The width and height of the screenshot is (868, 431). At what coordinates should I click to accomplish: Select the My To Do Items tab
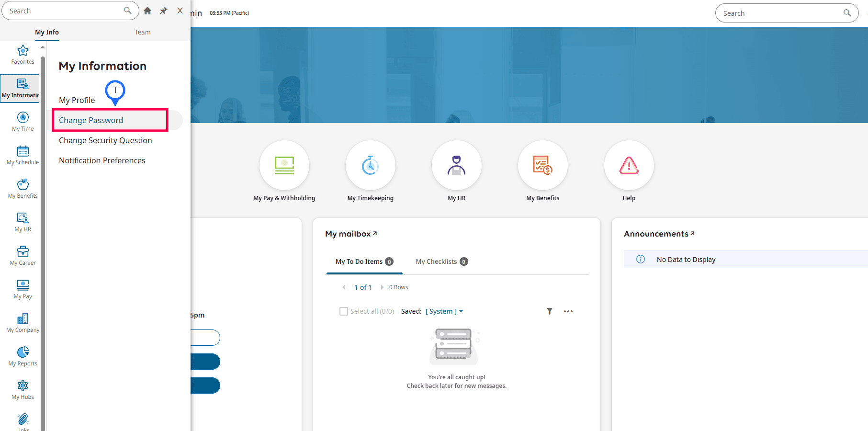tap(364, 261)
